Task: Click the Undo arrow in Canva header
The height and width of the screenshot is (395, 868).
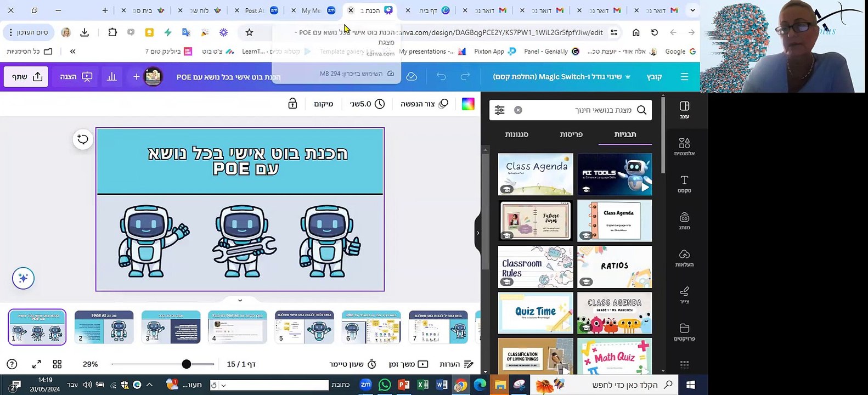Action: pyautogui.click(x=441, y=77)
